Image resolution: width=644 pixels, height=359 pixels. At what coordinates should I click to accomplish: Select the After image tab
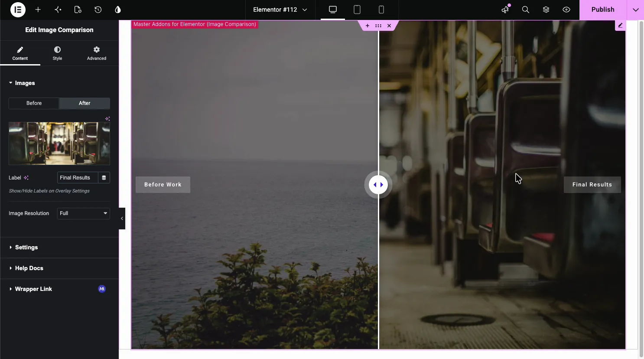(x=85, y=103)
